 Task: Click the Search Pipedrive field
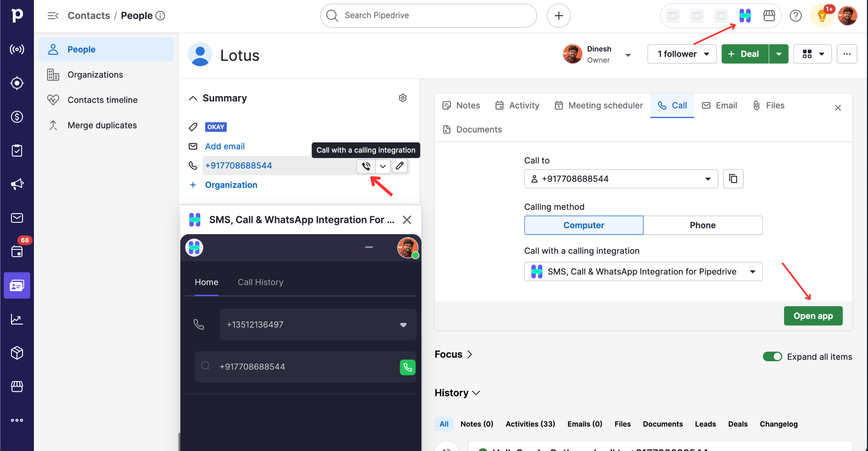pos(428,16)
